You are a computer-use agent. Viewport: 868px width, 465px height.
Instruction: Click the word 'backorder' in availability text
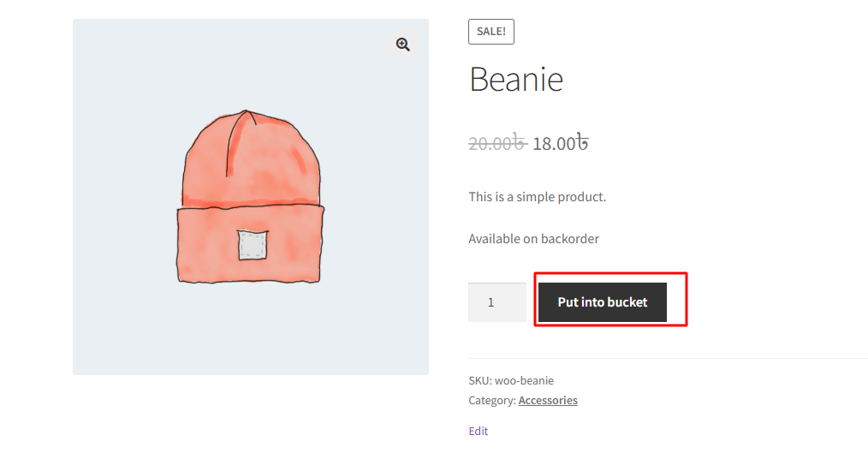[x=570, y=239]
